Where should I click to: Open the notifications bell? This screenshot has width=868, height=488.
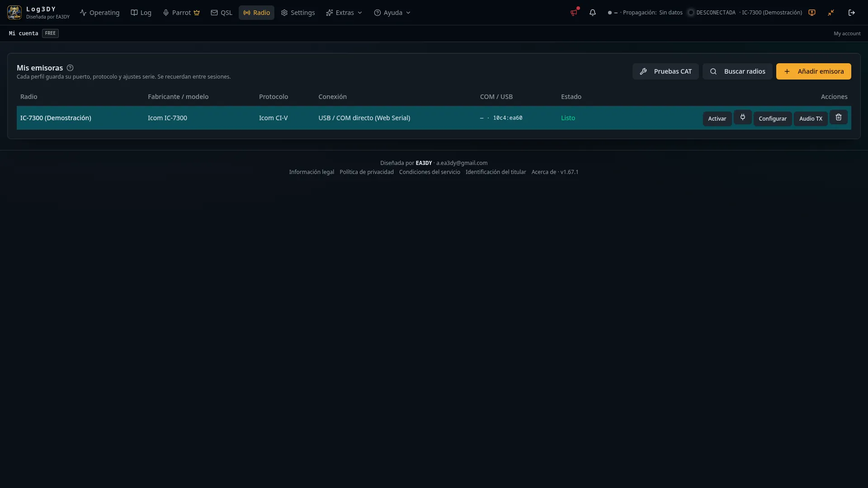(593, 13)
